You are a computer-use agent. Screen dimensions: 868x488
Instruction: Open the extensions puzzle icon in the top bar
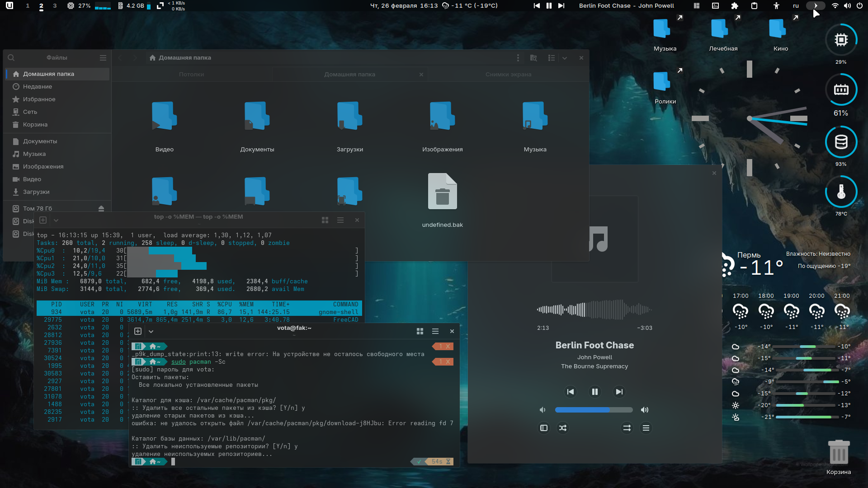point(735,6)
